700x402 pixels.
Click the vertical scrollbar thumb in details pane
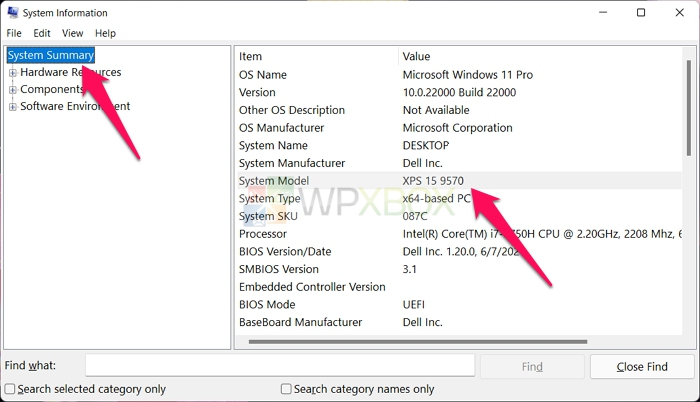[688, 108]
